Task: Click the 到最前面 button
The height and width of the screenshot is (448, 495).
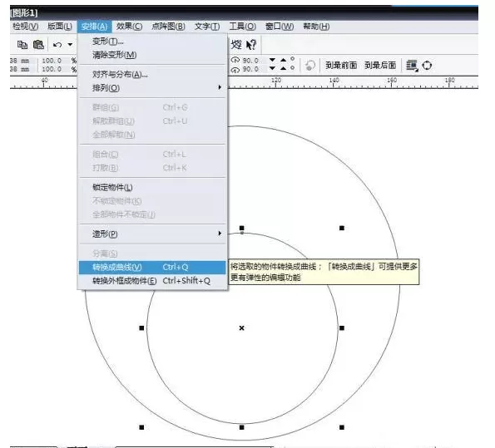Action: (341, 66)
